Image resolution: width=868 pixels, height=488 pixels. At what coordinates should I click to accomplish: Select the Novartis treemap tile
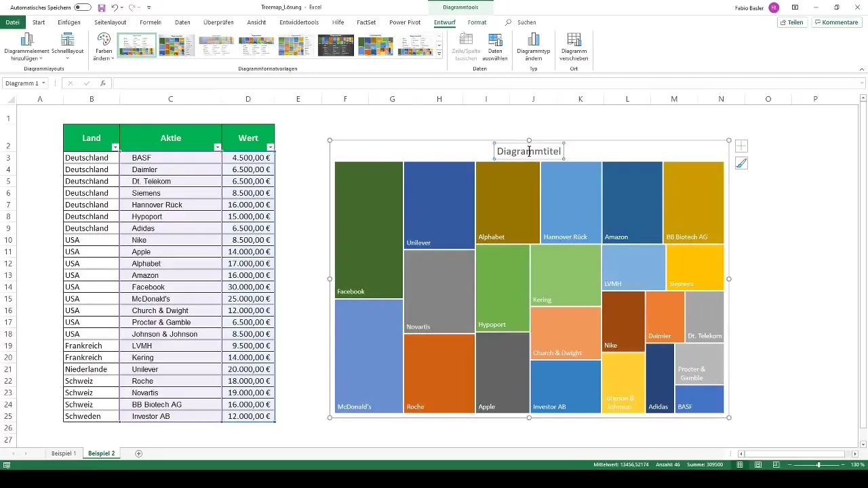(x=439, y=291)
